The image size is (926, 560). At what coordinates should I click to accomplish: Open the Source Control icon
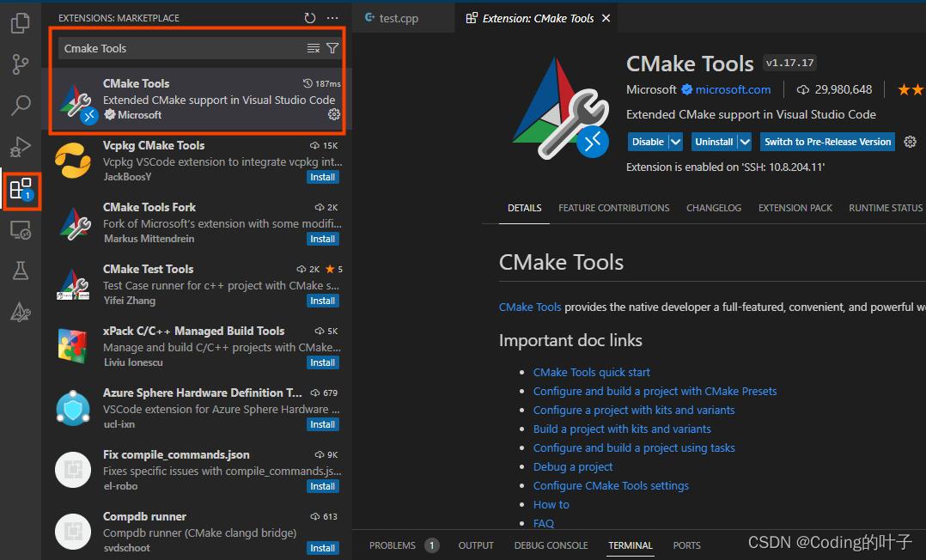[20, 64]
